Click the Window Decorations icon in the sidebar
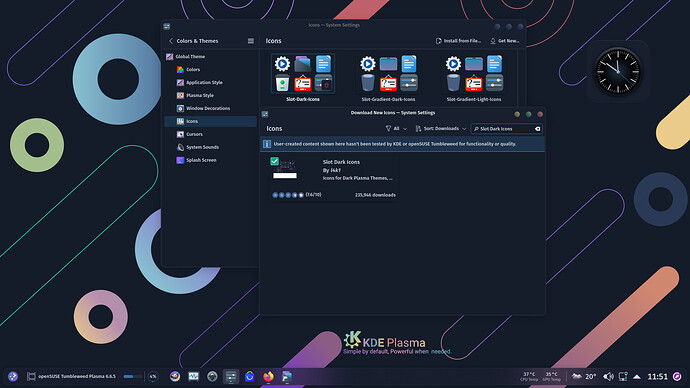This screenshot has height=388, width=690. (x=180, y=108)
